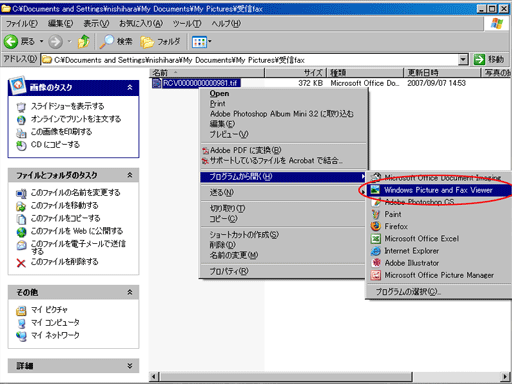
Task: Open with Firefox
Action: 439,226
